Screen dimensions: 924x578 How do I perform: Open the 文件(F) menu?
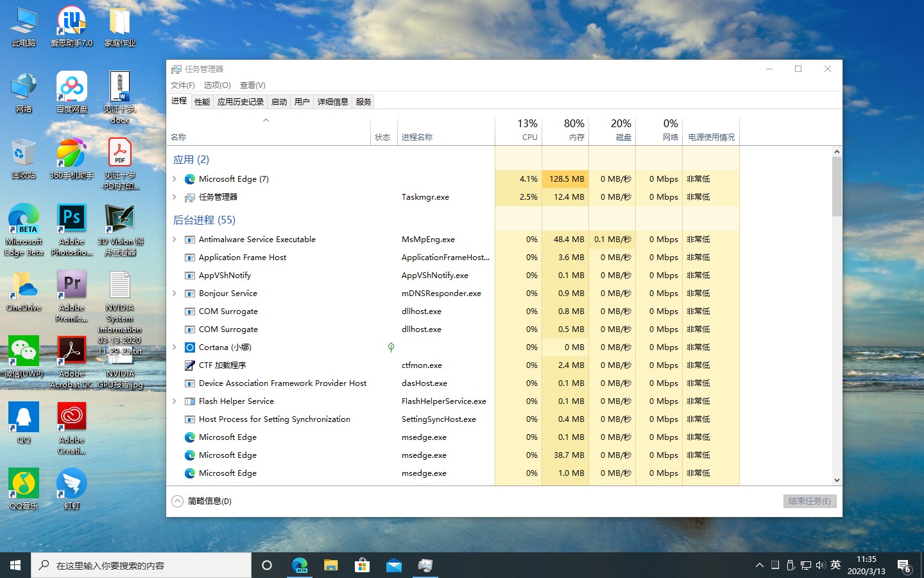[x=183, y=85]
